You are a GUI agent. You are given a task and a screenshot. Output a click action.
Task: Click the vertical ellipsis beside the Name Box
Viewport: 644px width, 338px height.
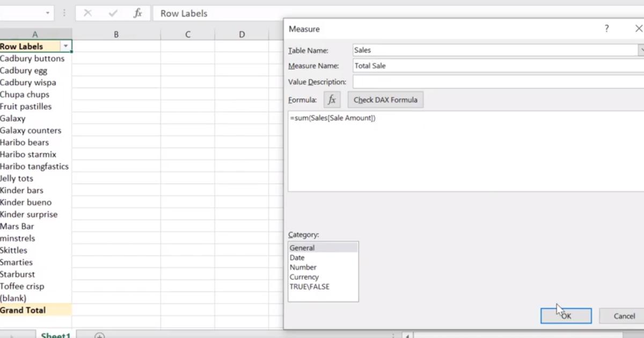tap(64, 13)
